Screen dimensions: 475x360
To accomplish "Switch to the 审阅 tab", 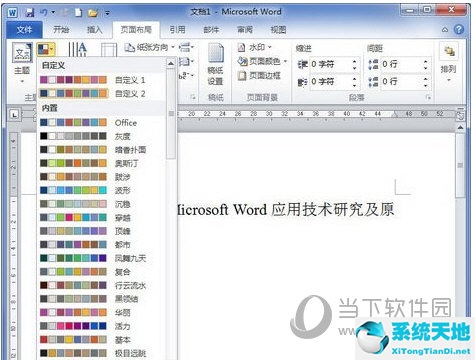I will [x=245, y=30].
